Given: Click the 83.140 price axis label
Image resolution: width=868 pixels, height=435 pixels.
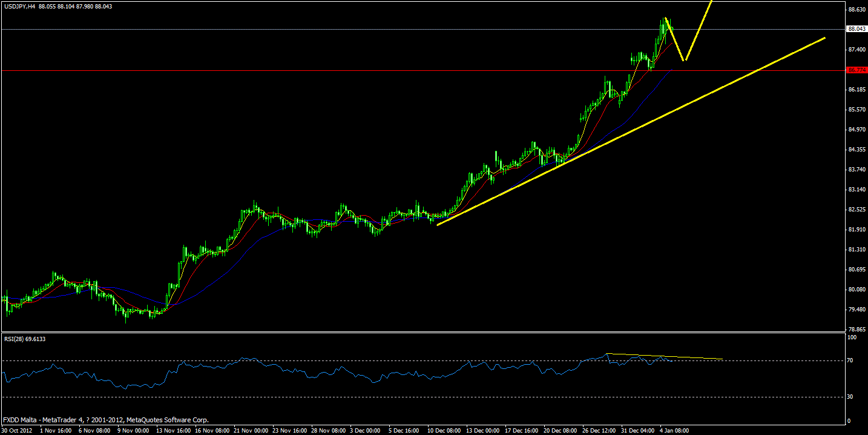Looking at the screenshot, I should pos(856,189).
